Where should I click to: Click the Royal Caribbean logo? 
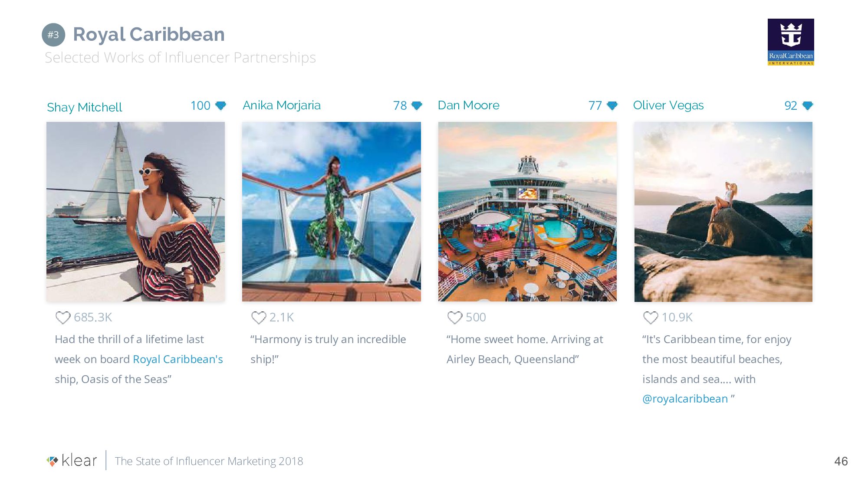click(790, 42)
